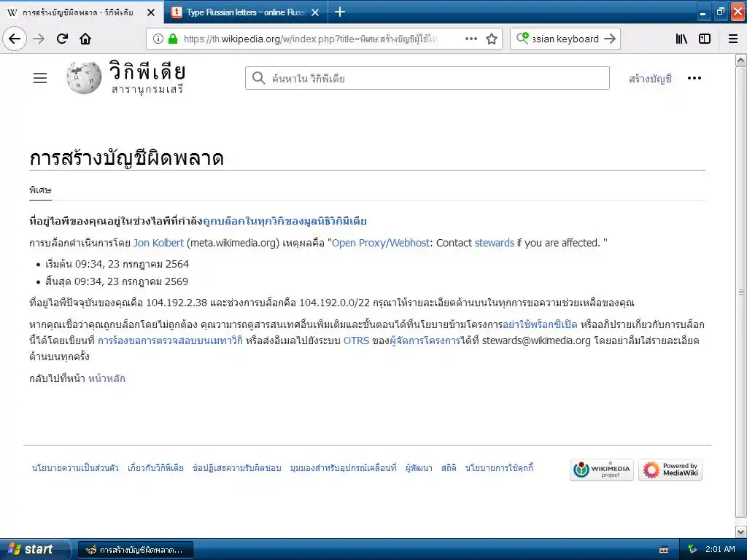Viewport: 747px width, 560px height.
Task: Open Wikipedia's user tools three-dot menu
Action: (694, 78)
